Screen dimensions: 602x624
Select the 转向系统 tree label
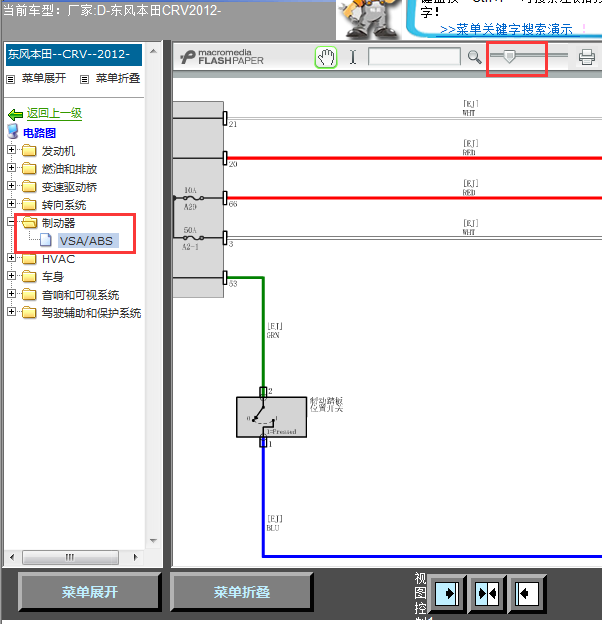tap(64, 205)
